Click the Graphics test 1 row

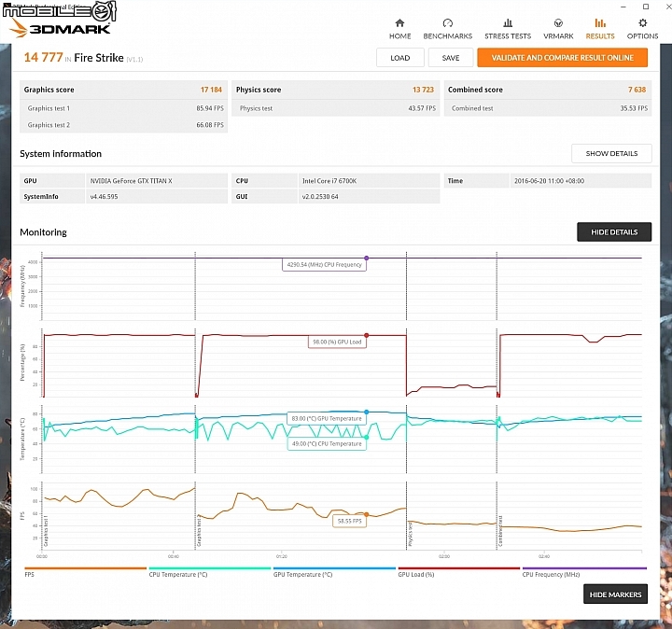tap(123, 108)
